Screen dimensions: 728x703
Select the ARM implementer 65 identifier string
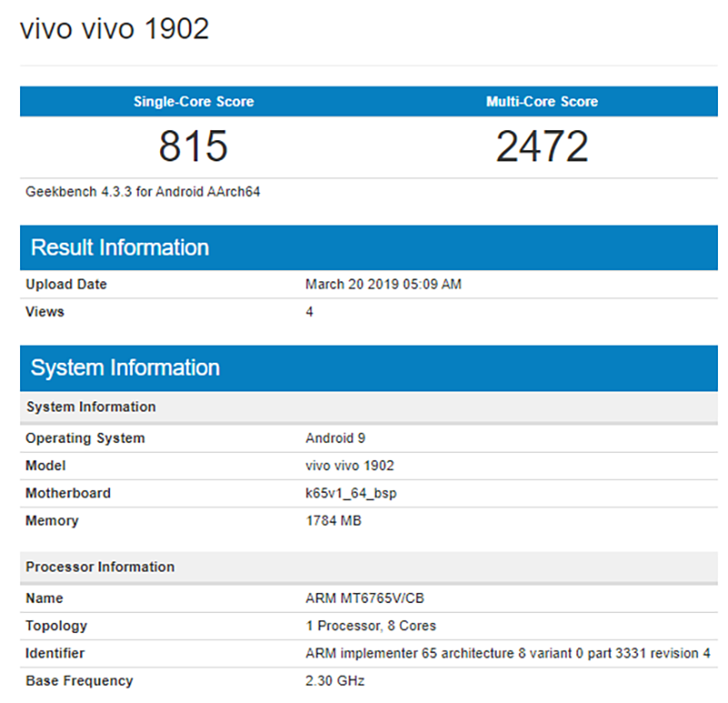508,653
